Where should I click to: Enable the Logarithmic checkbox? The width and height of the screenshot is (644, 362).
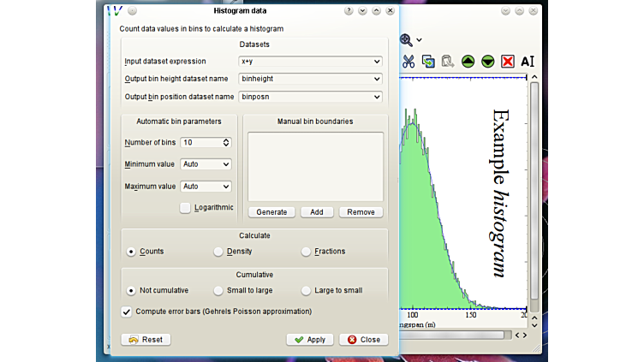[185, 208]
